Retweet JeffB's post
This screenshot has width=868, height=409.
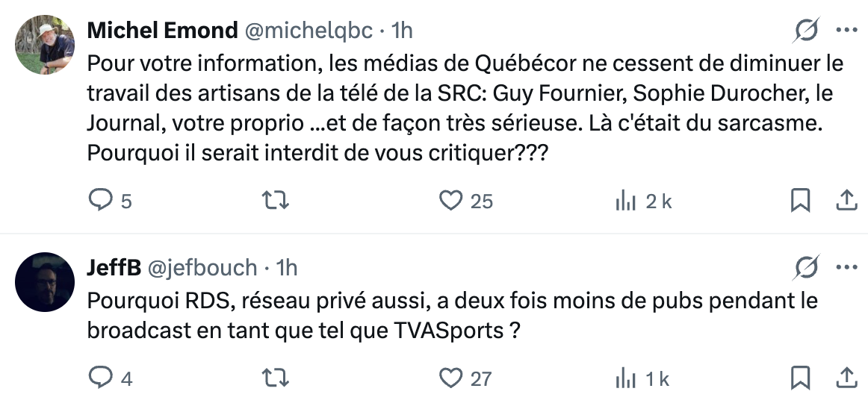point(278,378)
